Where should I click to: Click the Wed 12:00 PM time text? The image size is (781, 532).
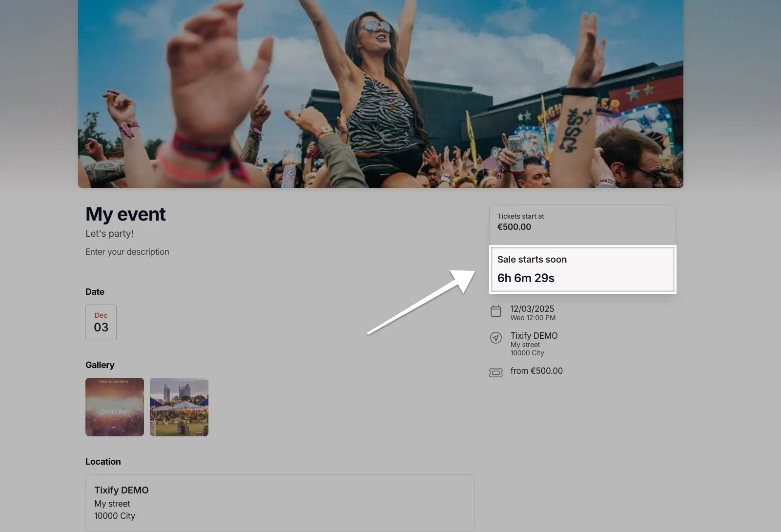pyautogui.click(x=533, y=318)
